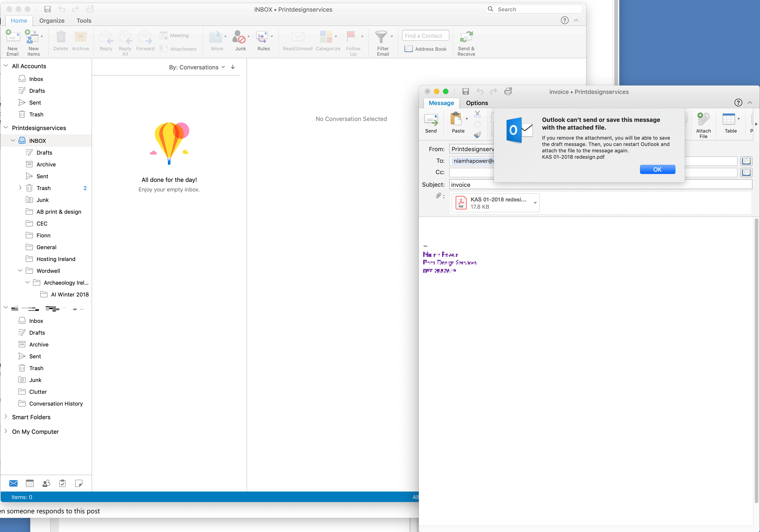Screen dimensions: 760x532
Task: Open the People contacts view
Action: (46, 483)
